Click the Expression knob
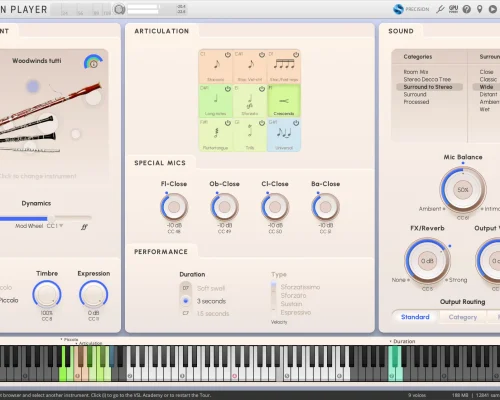Screen dimensions: 500x400 pos(93,294)
